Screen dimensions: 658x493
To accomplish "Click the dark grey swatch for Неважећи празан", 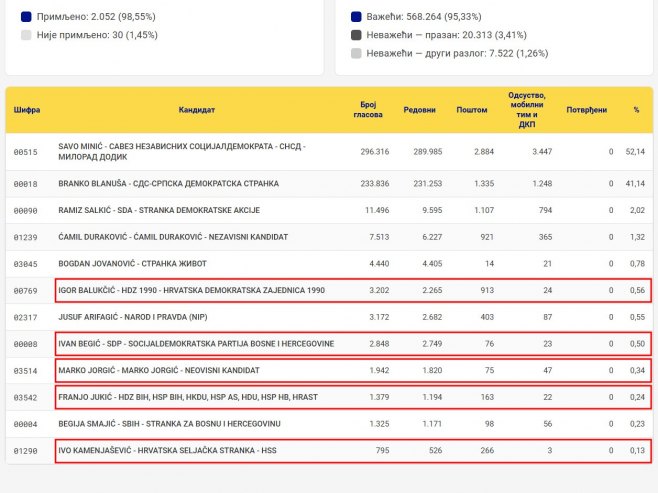I will tap(356, 35).
